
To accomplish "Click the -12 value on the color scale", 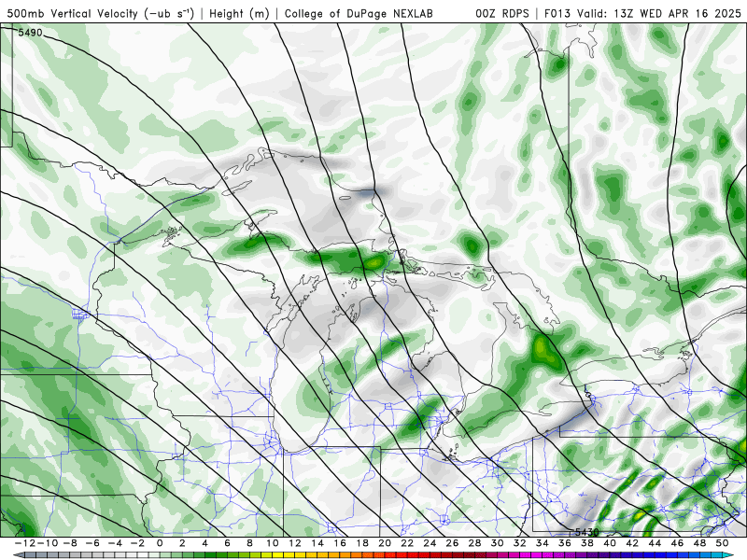I will tap(24, 543).
